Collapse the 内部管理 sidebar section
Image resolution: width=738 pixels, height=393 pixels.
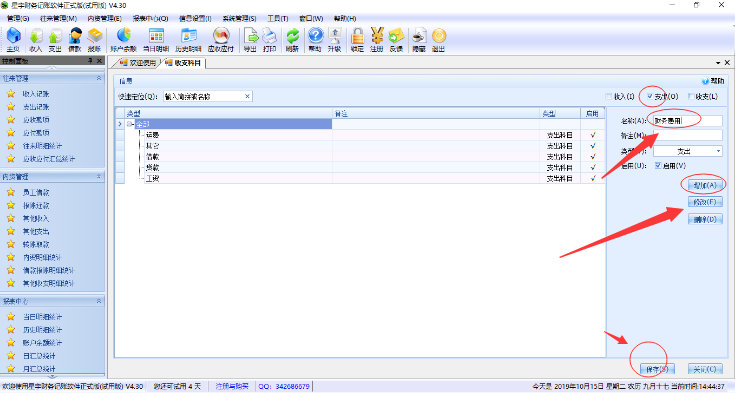[99, 176]
